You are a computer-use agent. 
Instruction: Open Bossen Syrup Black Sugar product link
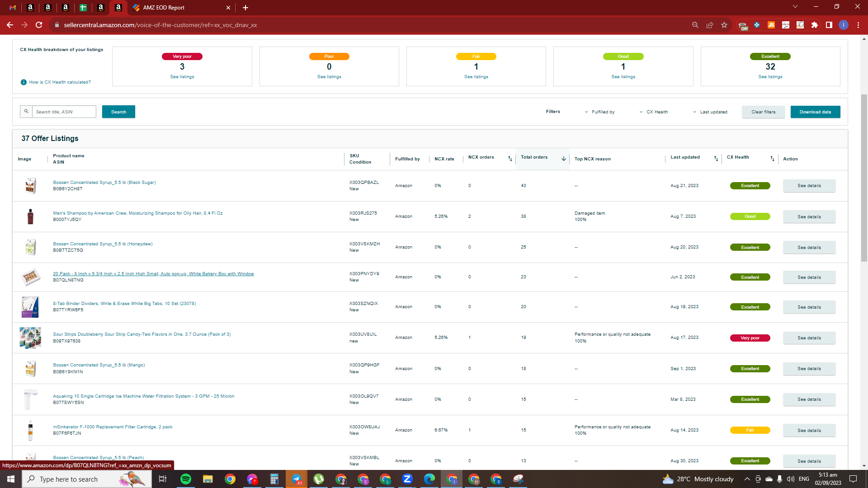point(104,183)
